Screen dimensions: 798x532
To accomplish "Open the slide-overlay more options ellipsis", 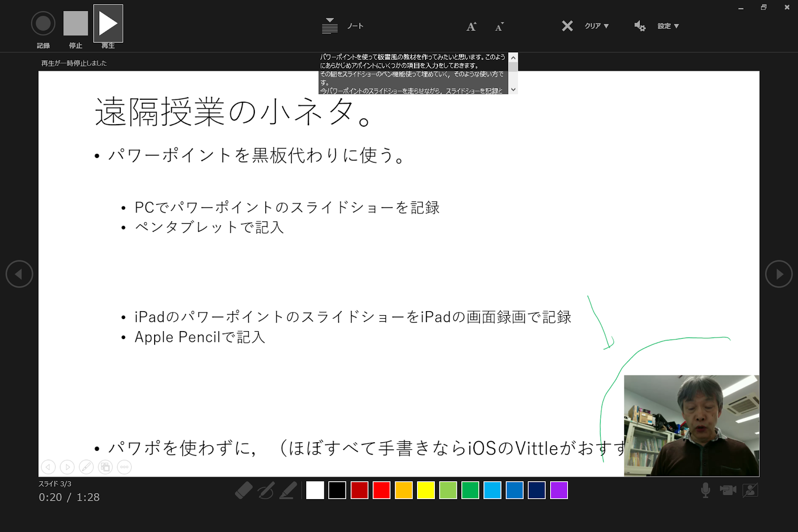I will click(124, 467).
